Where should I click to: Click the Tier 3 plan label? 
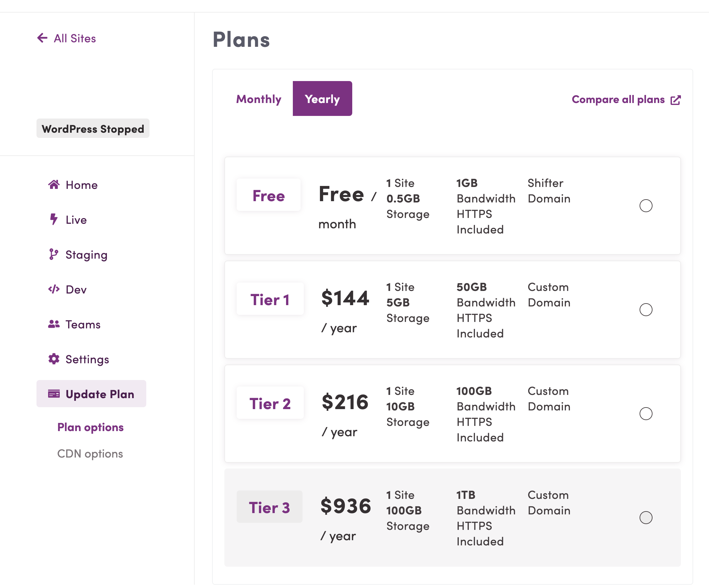pos(269,507)
